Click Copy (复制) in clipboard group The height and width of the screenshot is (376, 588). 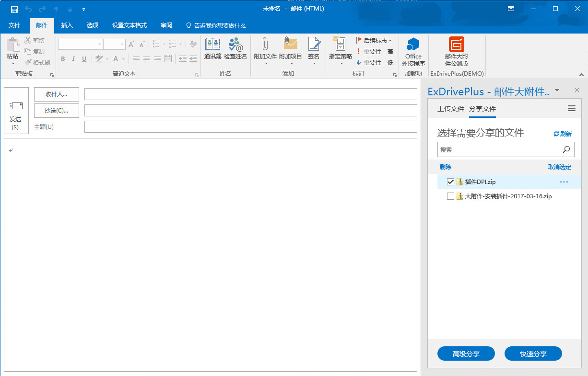[x=35, y=51]
